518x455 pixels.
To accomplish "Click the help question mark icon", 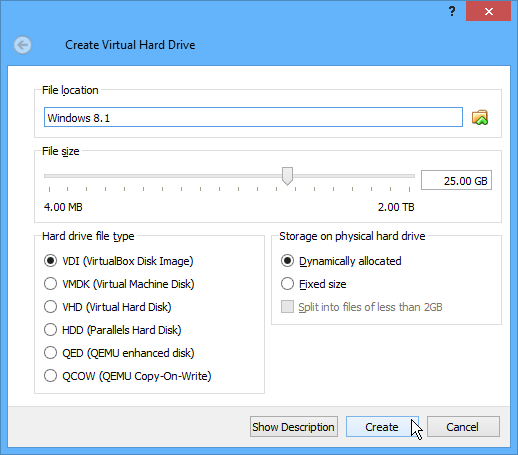I will [x=452, y=11].
